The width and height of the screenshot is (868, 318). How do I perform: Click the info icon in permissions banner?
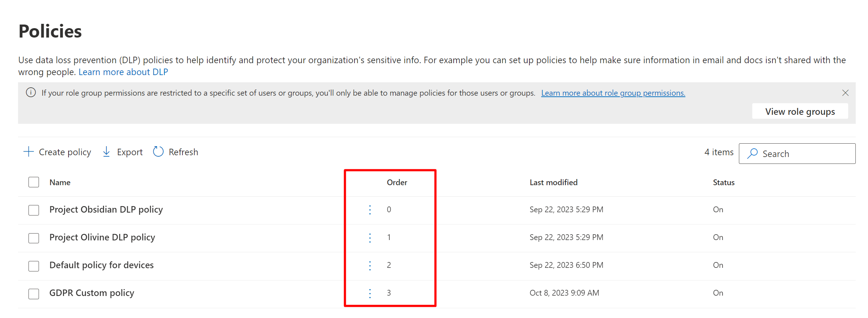click(31, 93)
